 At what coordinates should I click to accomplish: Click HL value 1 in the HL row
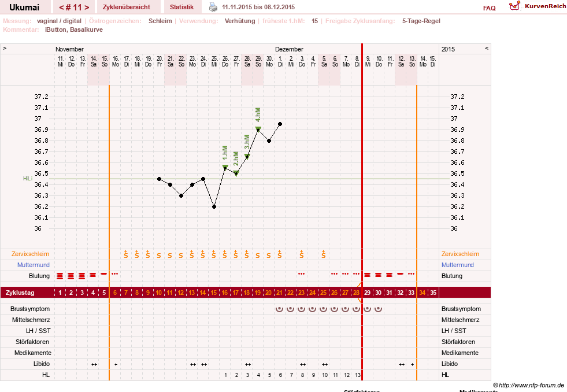225,375
